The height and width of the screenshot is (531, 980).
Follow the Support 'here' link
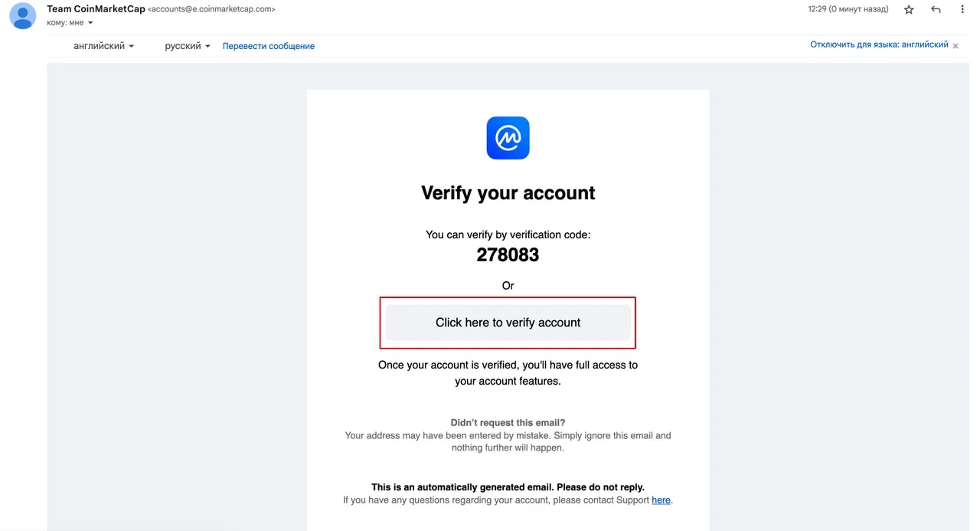661,500
